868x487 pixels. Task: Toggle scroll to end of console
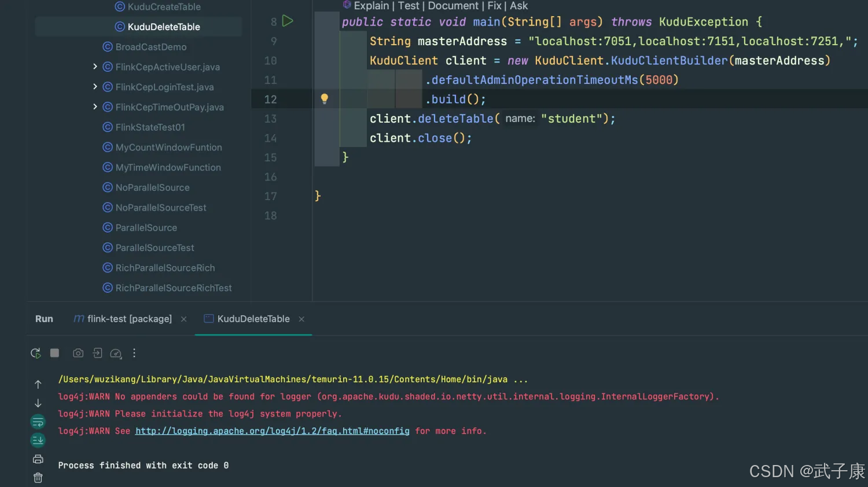coord(38,440)
